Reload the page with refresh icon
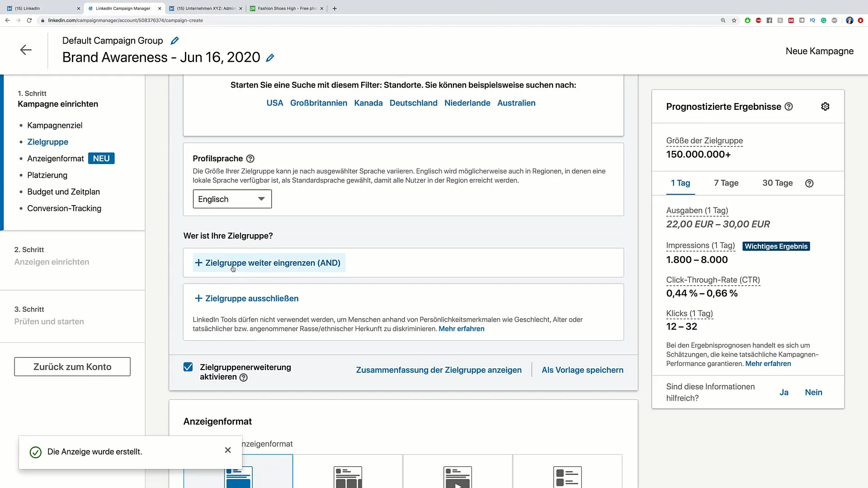This screenshot has width=868, height=488. pyautogui.click(x=29, y=20)
